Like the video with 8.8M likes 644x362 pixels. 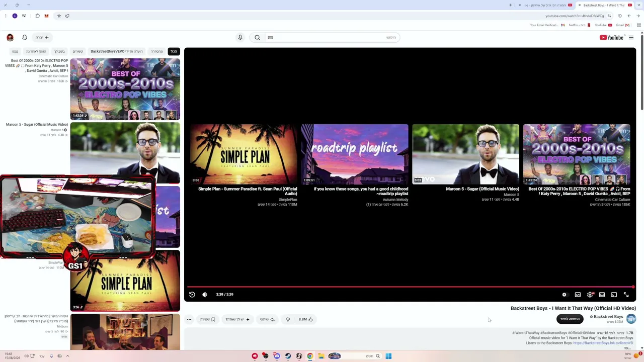click(306, 319)
